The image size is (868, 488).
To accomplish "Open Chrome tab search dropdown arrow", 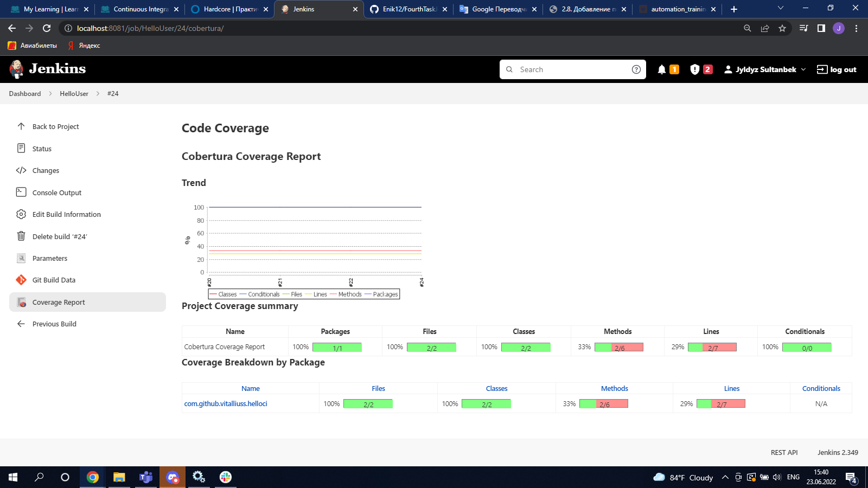I will pyautogui.click(x=781, y=8).
